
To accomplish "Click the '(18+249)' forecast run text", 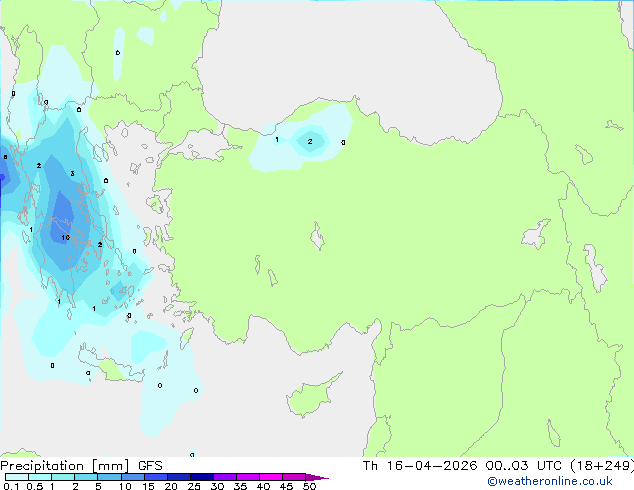I will click(x=602, y=466).
